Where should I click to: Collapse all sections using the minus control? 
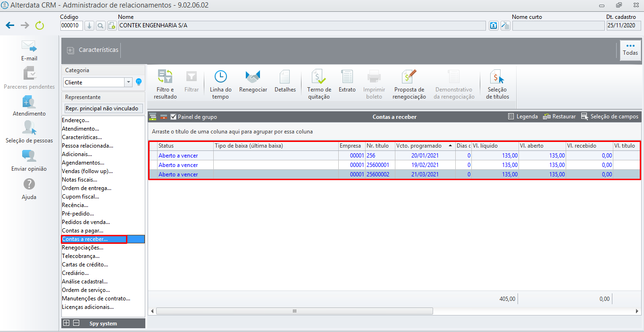click(75, 323)
